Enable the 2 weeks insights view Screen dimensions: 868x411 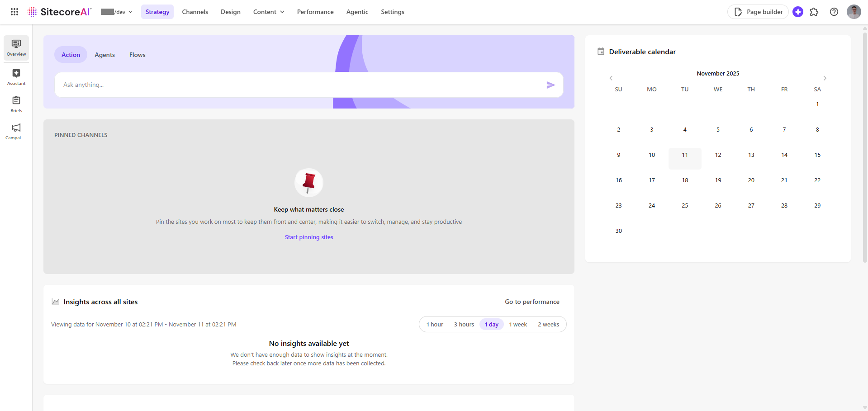click(x=548, y=324)
